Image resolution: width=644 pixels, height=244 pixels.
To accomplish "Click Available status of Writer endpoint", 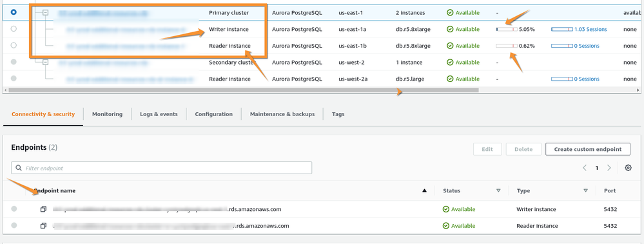I will 459,209.
